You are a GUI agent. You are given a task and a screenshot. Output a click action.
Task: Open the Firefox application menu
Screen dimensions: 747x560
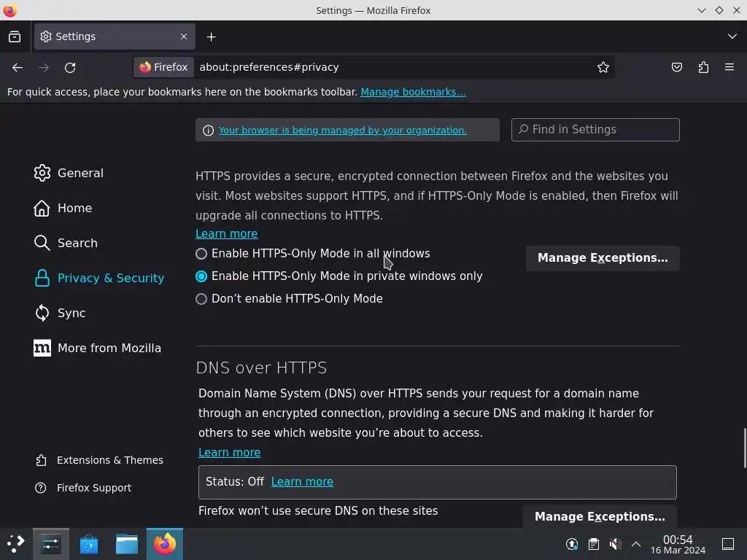tap(729, 67)
